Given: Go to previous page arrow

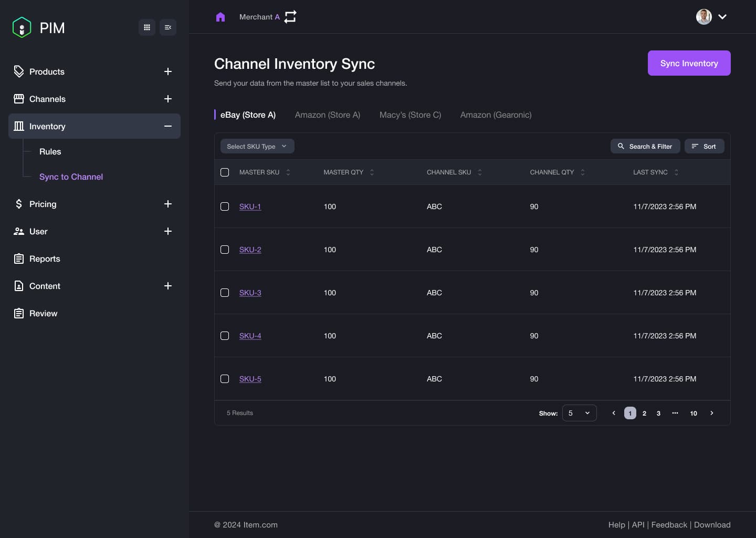Looking at the screenshot, I should click(613, 413).
